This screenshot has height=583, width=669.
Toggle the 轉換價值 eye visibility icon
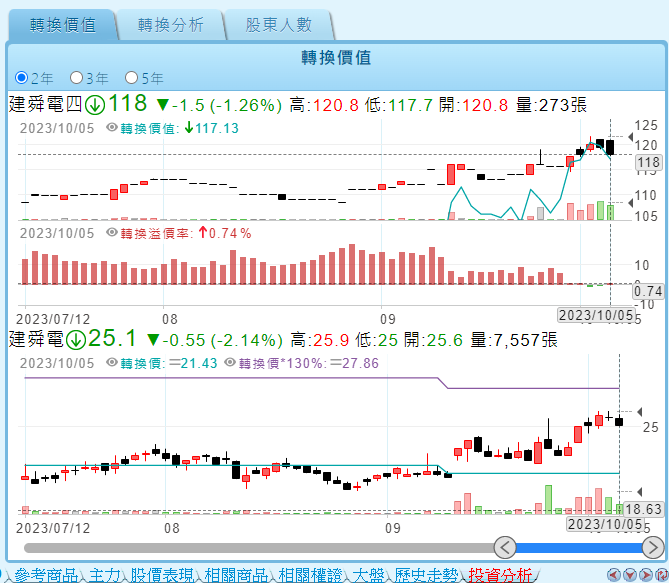pos(112,128)
